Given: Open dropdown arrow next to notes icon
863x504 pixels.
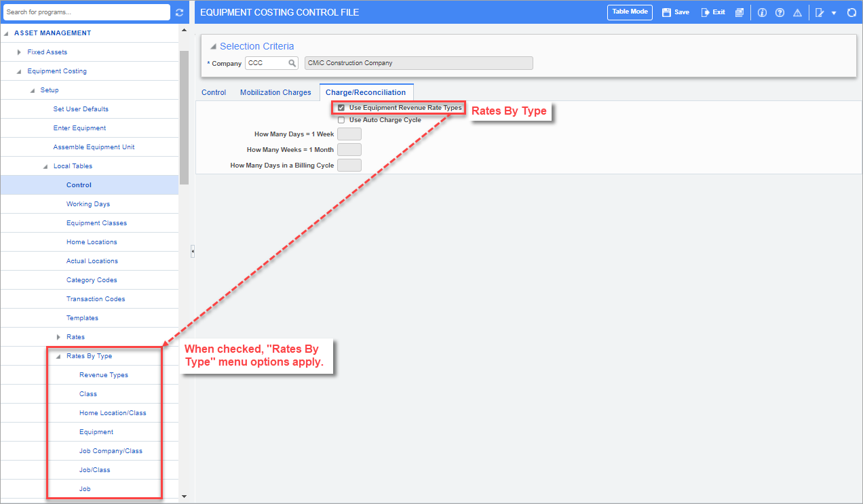Looking at the screenshot, I should [x=833, y=12].
